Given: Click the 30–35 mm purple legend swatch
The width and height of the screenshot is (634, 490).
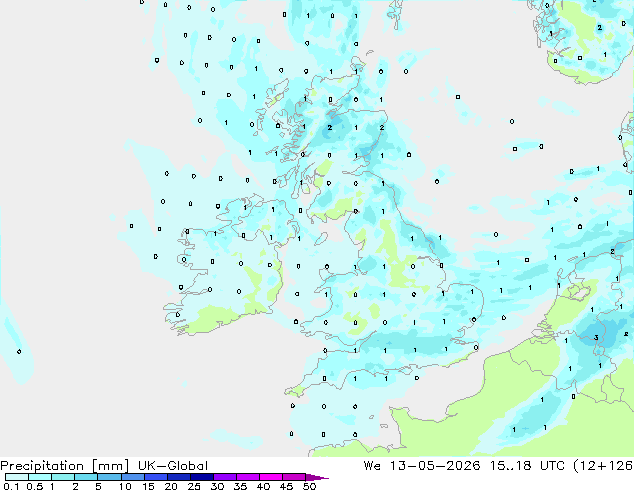Looking at the screenshot, I should click(224, 477).
